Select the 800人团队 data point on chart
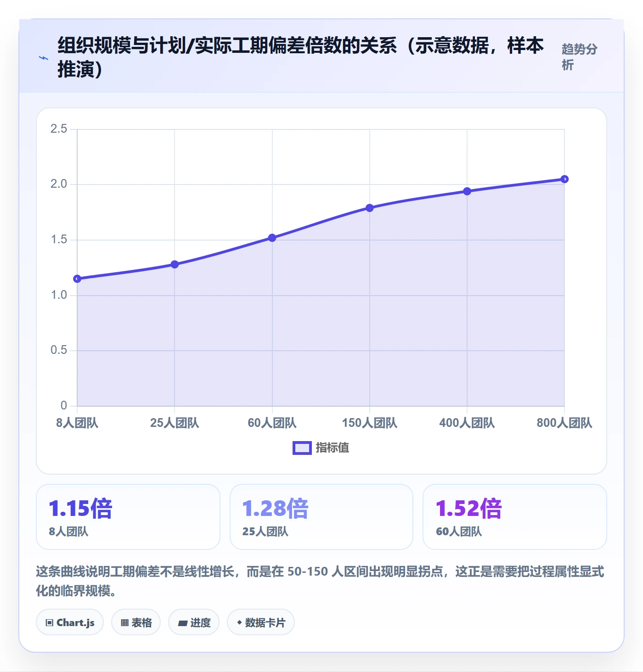The width and height of the screenshot is (643, 672). (564, 179)
